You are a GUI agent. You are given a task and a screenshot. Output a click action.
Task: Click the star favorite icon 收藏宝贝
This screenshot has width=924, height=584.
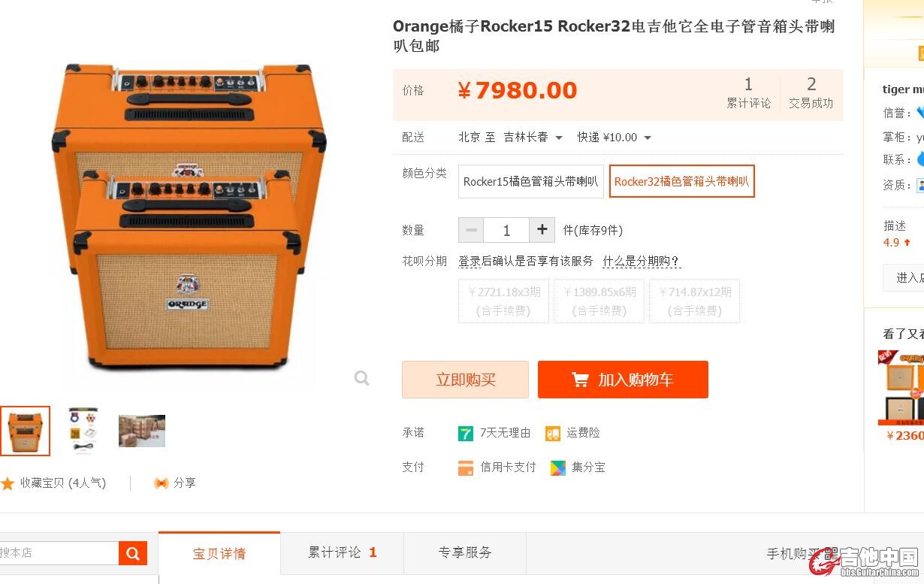point(8,483)
